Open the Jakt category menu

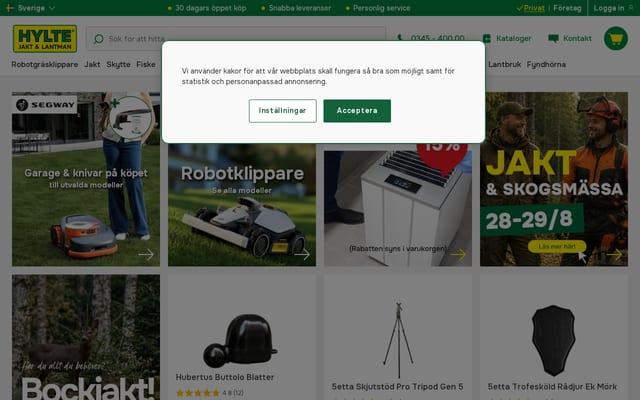(92, 64)
